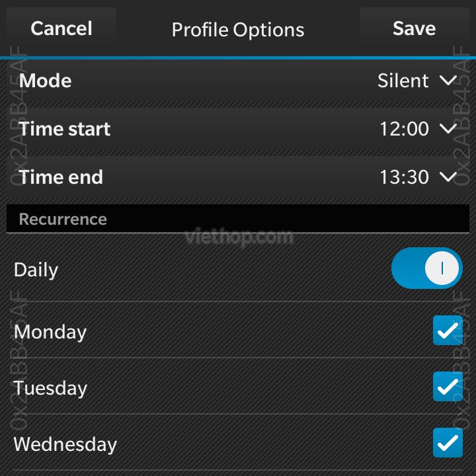Tap the Time end row label

(x=61, y=177)
